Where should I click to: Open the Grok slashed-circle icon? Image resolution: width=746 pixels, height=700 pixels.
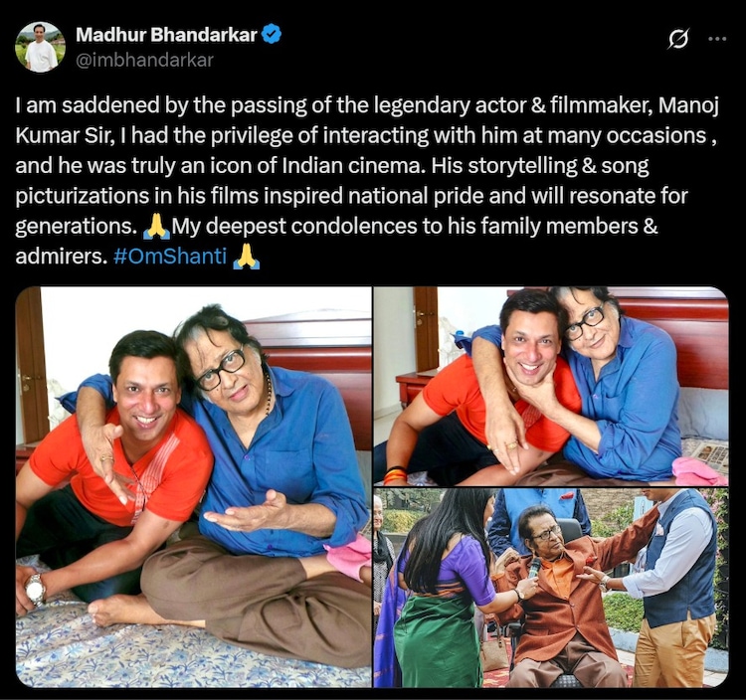(678, 39)
